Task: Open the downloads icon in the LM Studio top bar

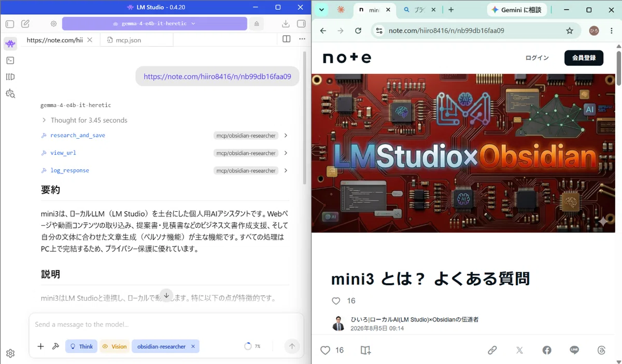Action: tap(286, 24)
